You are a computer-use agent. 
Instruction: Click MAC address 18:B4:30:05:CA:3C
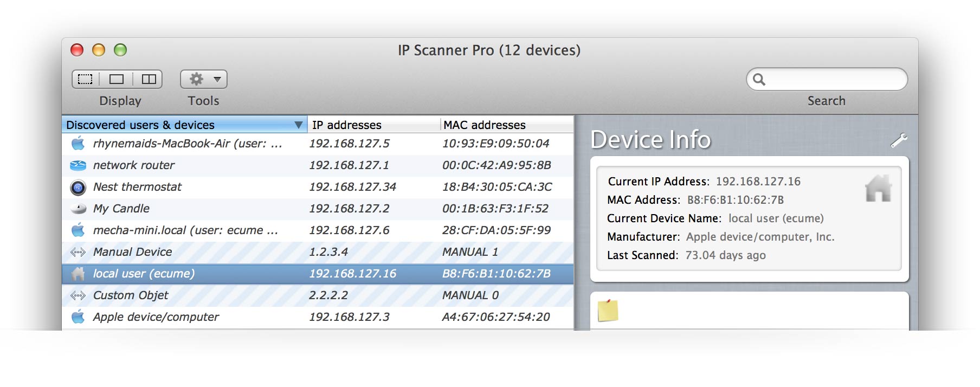click(497, 187)
